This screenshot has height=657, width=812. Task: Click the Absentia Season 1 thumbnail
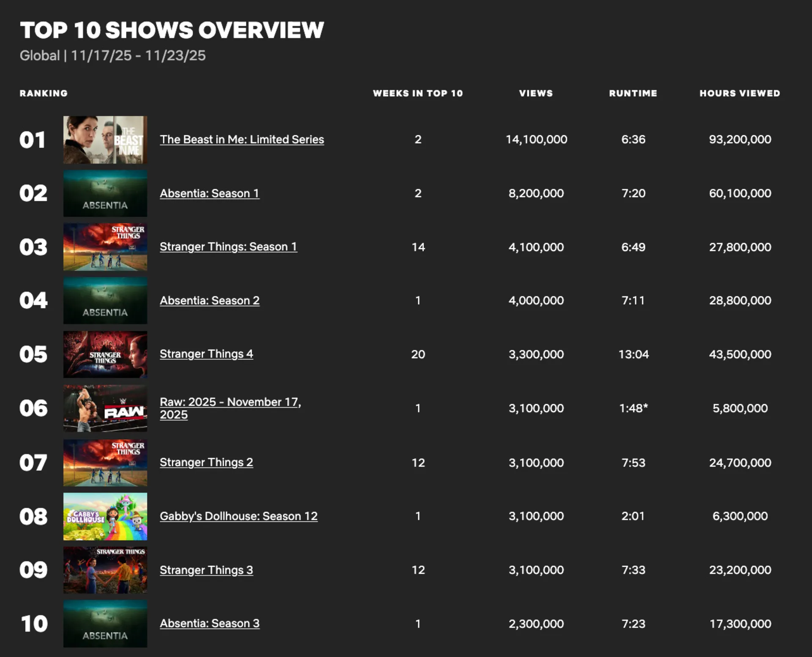pyautogui.click(x=105, y=193)
